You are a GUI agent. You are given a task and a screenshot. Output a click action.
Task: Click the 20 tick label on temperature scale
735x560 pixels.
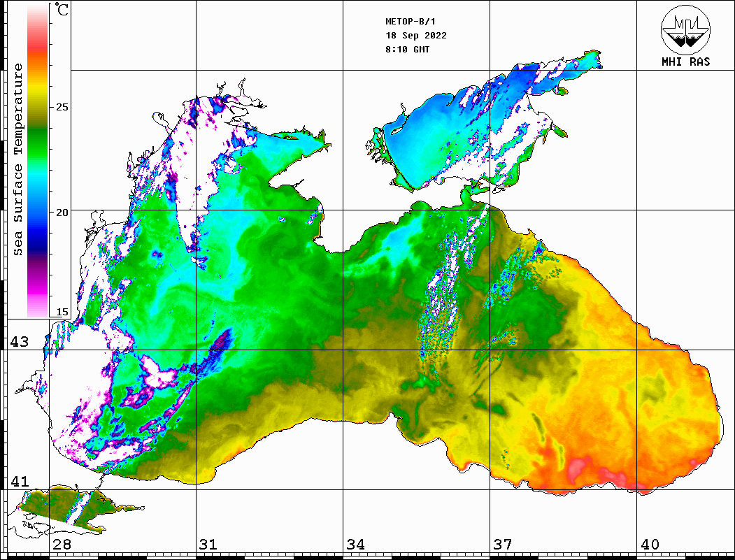point(62,213)
